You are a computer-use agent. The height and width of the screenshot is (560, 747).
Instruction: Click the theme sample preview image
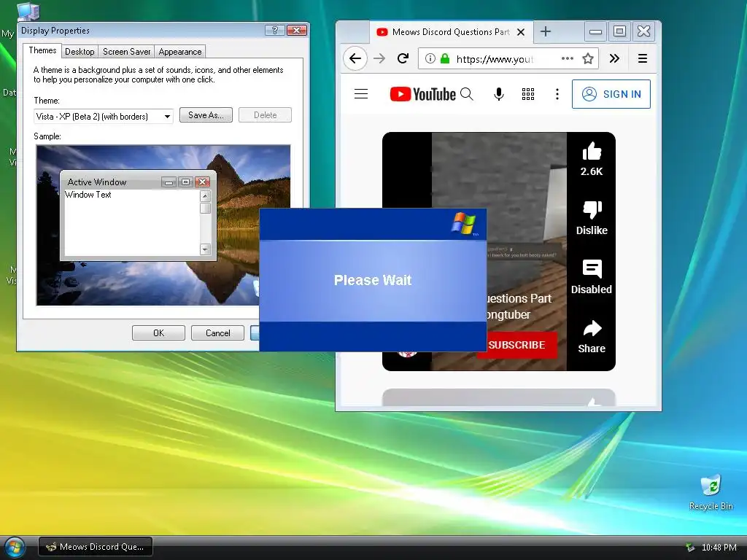pyautogui.click(x=163, y=225)
